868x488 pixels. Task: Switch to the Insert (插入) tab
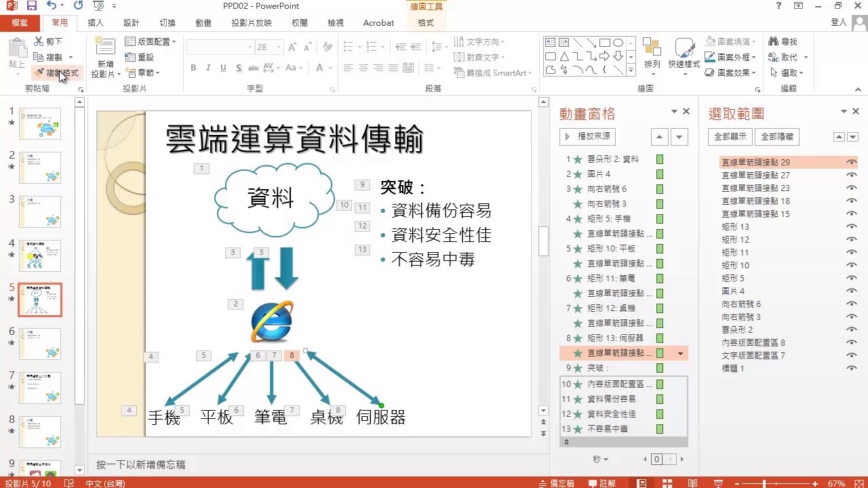click(96, 22)
